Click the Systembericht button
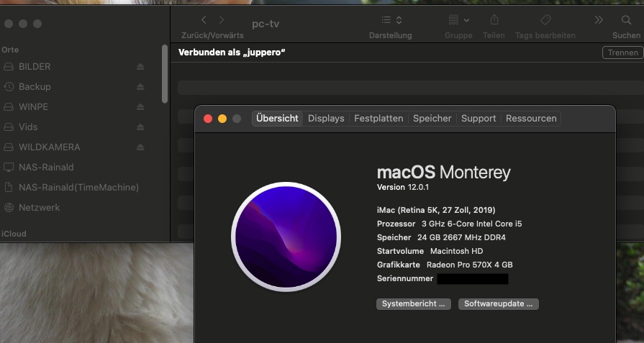 click(414, 304)
